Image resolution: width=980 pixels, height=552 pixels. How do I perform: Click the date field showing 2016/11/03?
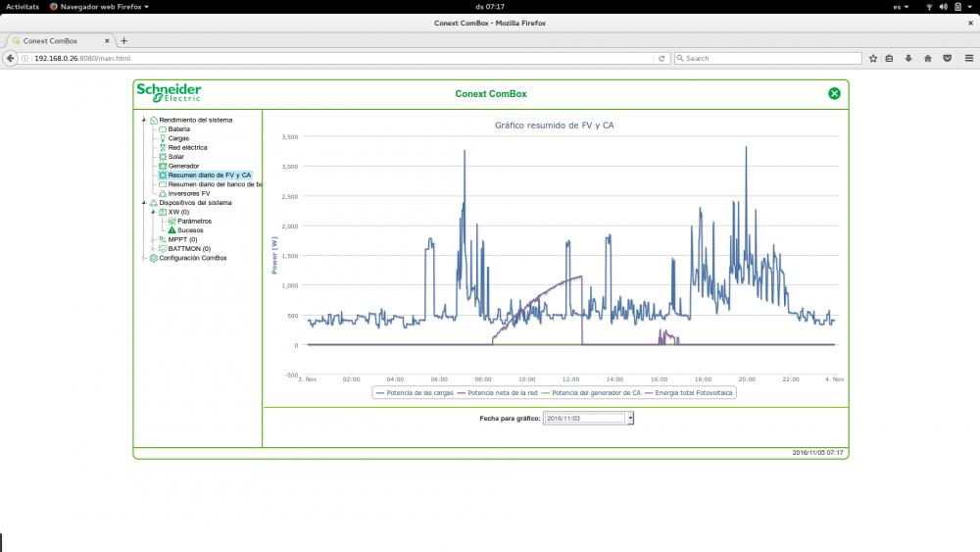click(x=585, y=419)
